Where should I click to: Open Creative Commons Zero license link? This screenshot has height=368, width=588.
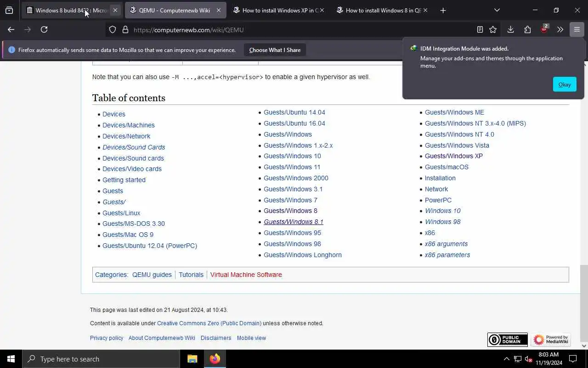(x=209, y=323)
